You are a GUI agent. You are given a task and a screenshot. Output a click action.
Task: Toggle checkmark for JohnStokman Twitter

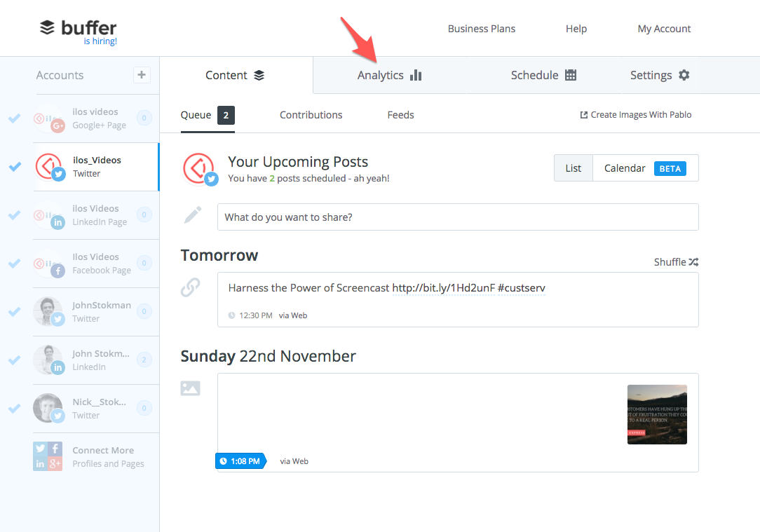15,311
